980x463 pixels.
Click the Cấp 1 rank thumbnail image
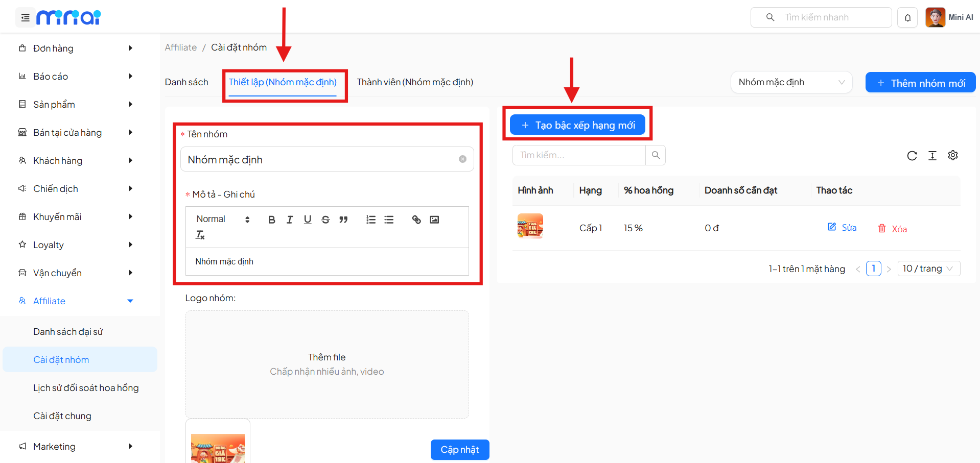pyautogui.click(x=530, y=226)
